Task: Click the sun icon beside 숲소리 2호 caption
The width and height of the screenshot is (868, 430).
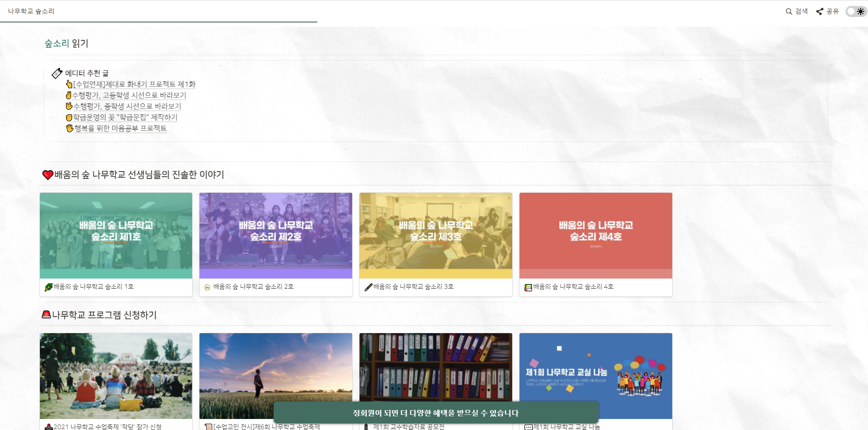Action: (x=207, y=286)
